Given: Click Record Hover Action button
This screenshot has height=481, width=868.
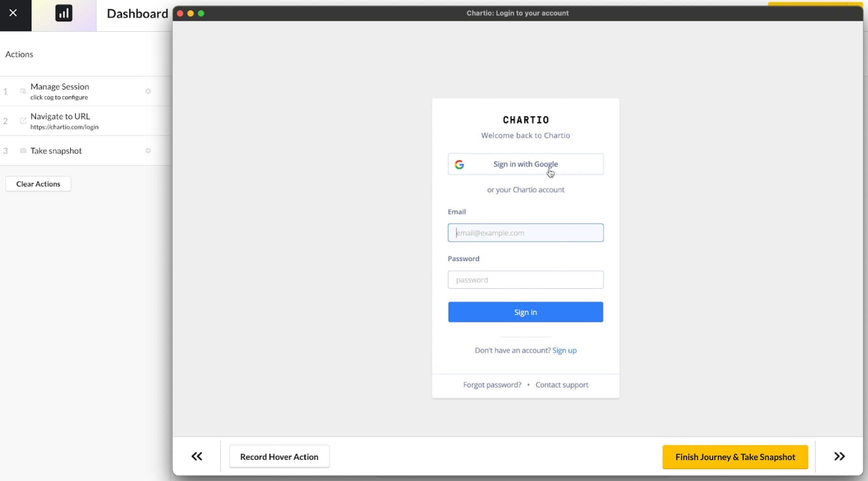Looking at the screenshot, I should coord(279,457).
